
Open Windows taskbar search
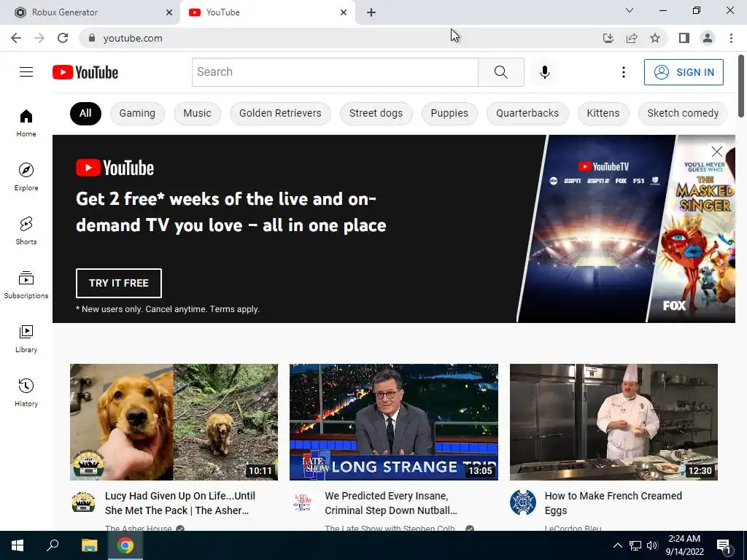[x=53, y=545]
